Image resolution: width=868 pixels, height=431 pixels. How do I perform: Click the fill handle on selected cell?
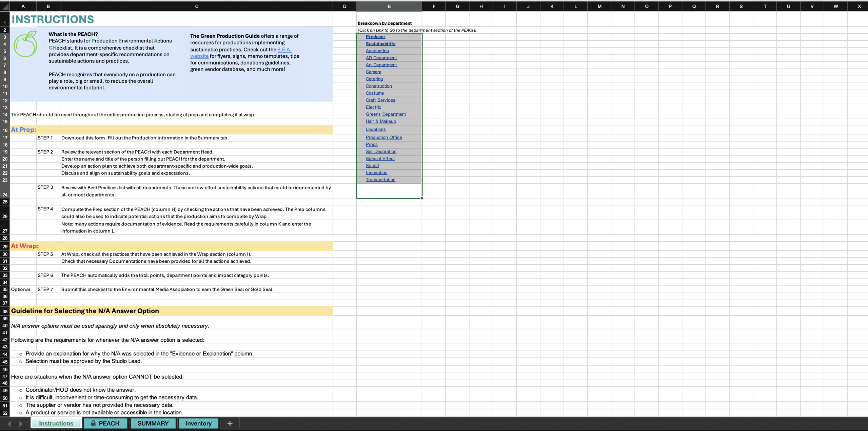(x=422, y=198)
